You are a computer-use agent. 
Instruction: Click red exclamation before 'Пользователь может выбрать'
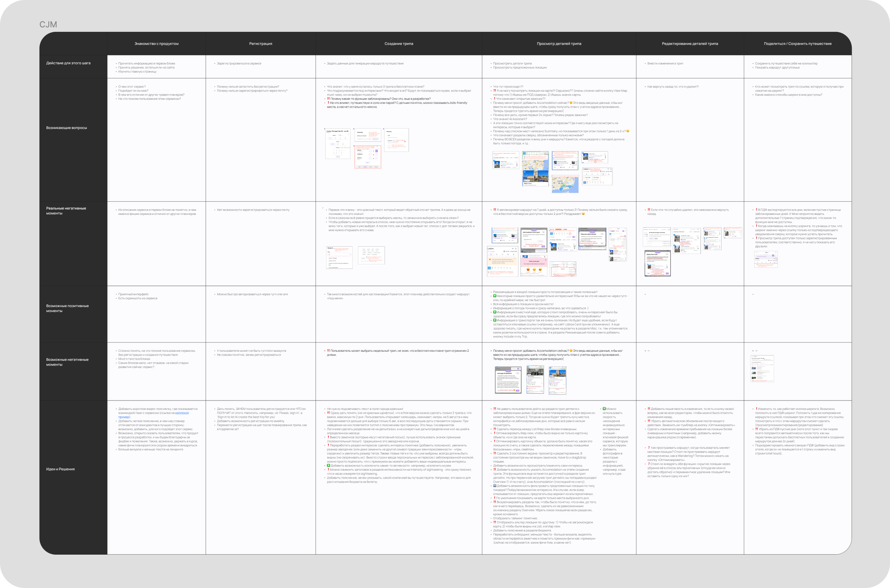(x=328, y=351)
